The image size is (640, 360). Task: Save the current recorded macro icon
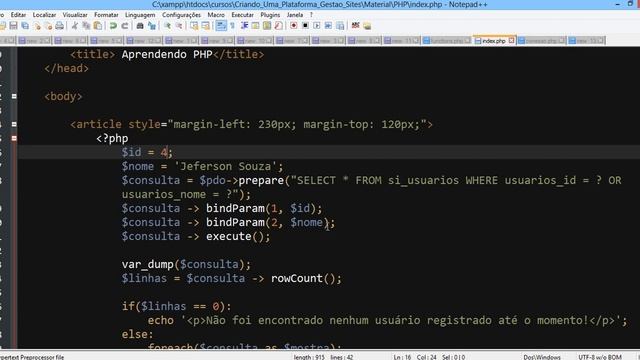coord(340,26)
